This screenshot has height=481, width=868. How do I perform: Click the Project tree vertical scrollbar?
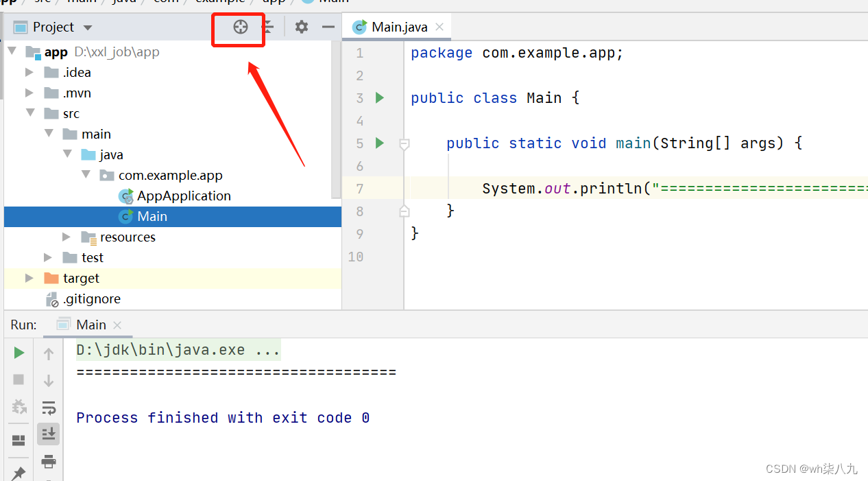(336, 121)
